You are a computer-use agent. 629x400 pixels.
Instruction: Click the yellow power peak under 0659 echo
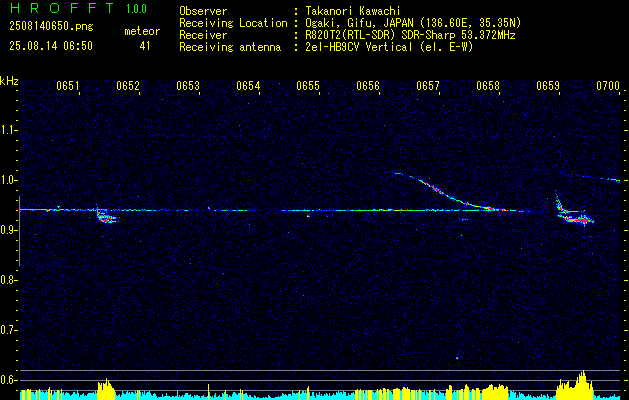tap(574, 386)
